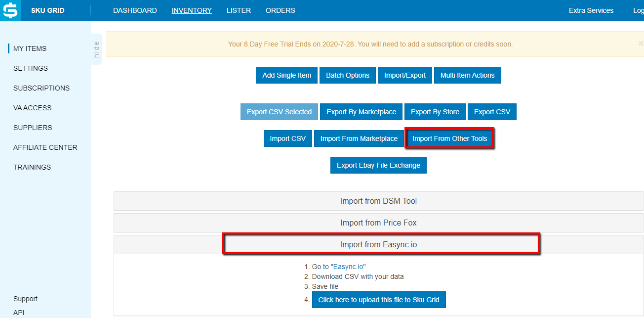Viewport: 644px width, 318px height.
Task: Open Extra Services in top bar
Action: [x=591, y=10]
